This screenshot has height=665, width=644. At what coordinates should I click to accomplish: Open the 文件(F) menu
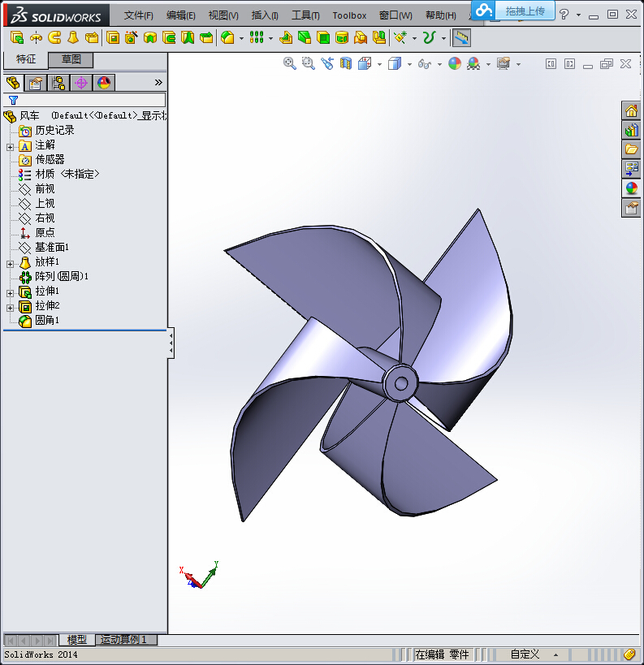[138, 15]
